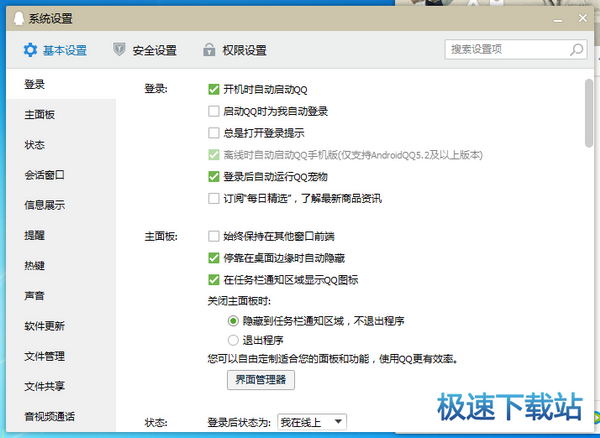The height and width of the screenshot is (438, 600).
Task: Go to 提醒 in the sidebar
Action: point(61,235)
